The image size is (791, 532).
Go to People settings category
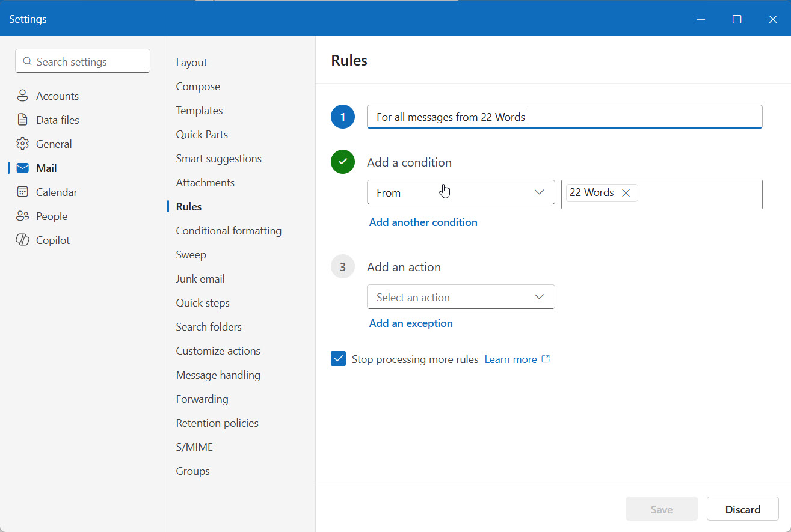(x=52, y=216)
